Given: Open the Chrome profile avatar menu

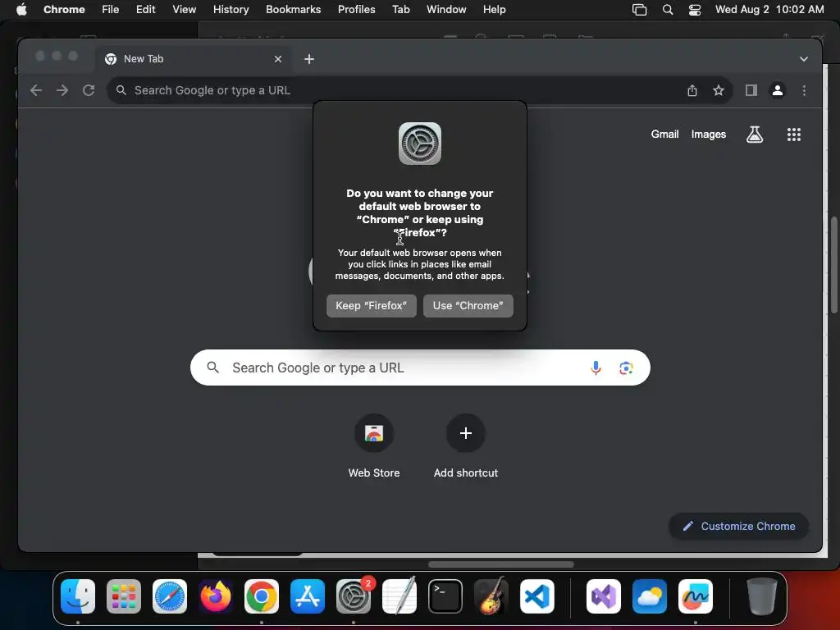Looking at the screenshot, I should pos(778,90).
